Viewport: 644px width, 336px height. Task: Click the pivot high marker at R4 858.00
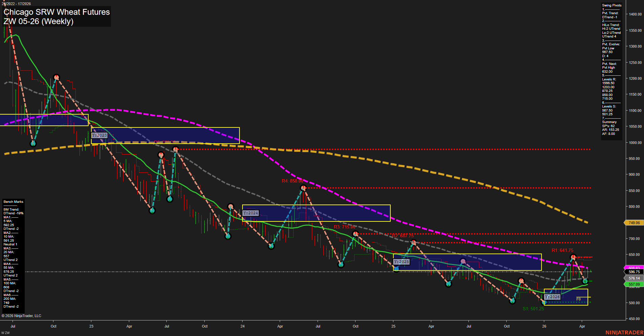[x=303, y=187]
